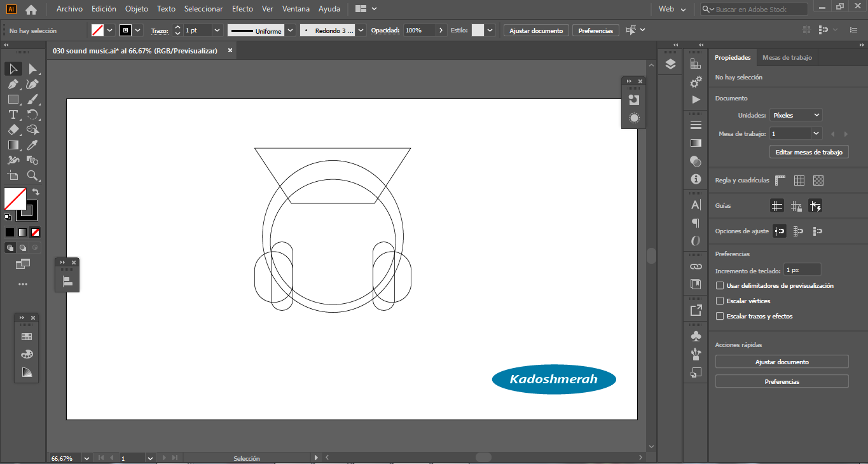
Task: Open the Archivo menu
Action: coord(69,9)
